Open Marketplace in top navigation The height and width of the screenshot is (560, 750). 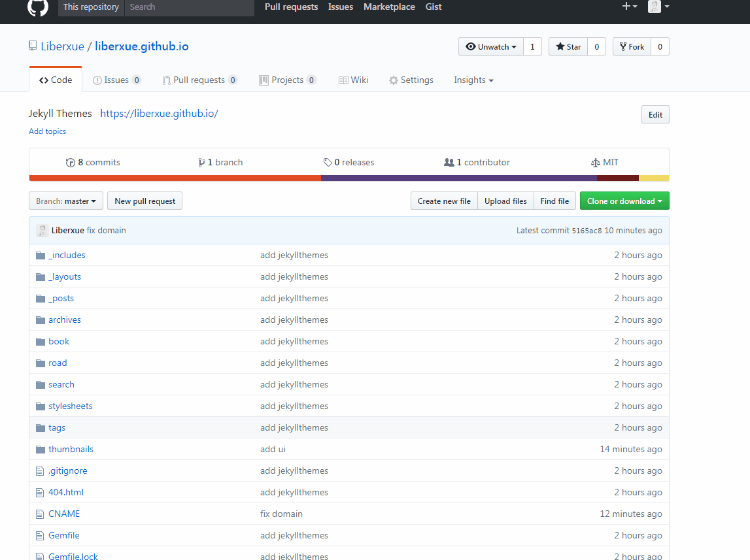[389, 7]
